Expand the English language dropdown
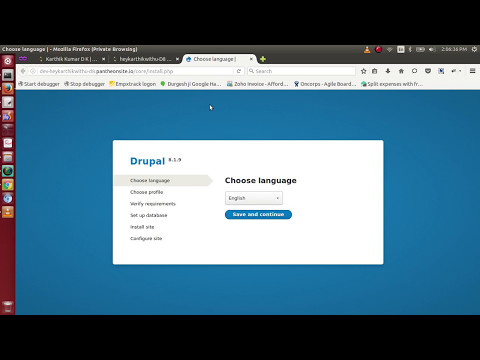This screenshot has width=480, height=360. [x=254, y=198]
